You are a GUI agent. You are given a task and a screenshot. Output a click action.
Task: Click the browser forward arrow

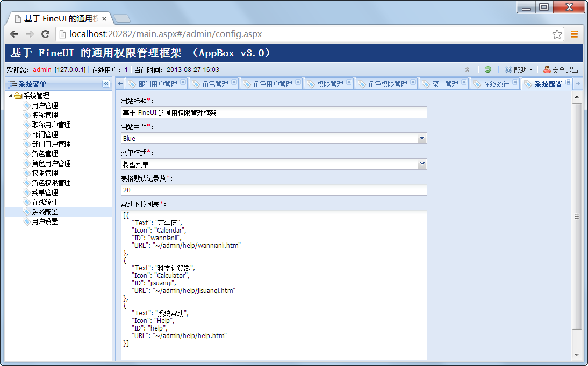point(30,34)
